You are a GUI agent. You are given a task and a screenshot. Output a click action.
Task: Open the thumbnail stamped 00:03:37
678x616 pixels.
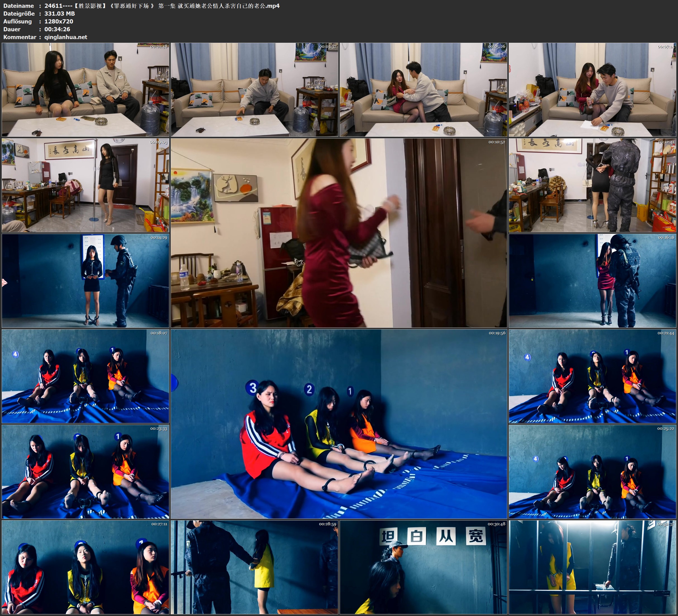point(254,89)
